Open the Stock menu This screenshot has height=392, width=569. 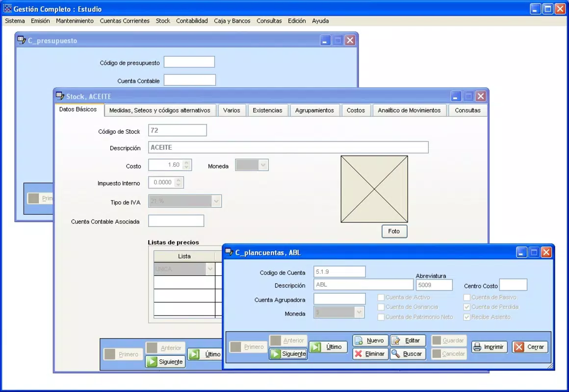pos(163,21)
